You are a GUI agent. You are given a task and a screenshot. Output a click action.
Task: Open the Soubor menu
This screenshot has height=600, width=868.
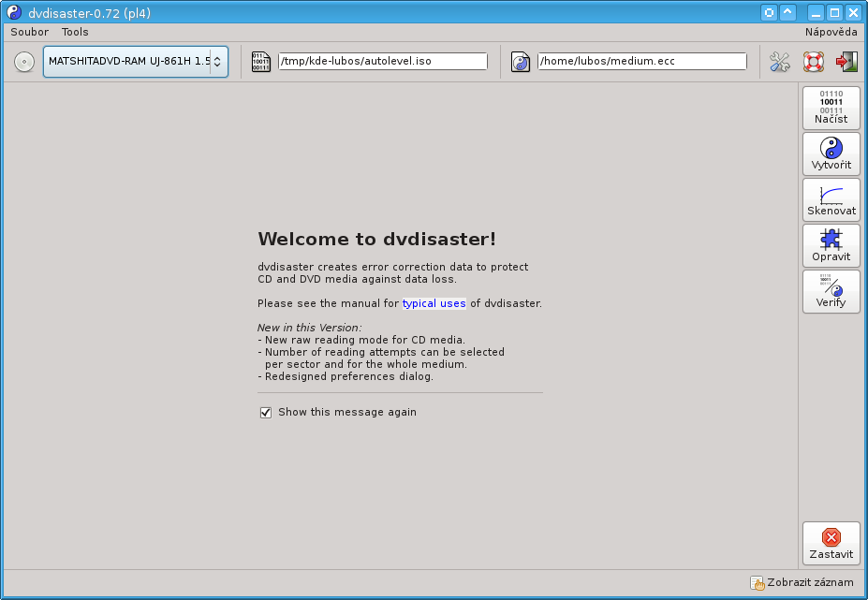(x=29, y=32)
